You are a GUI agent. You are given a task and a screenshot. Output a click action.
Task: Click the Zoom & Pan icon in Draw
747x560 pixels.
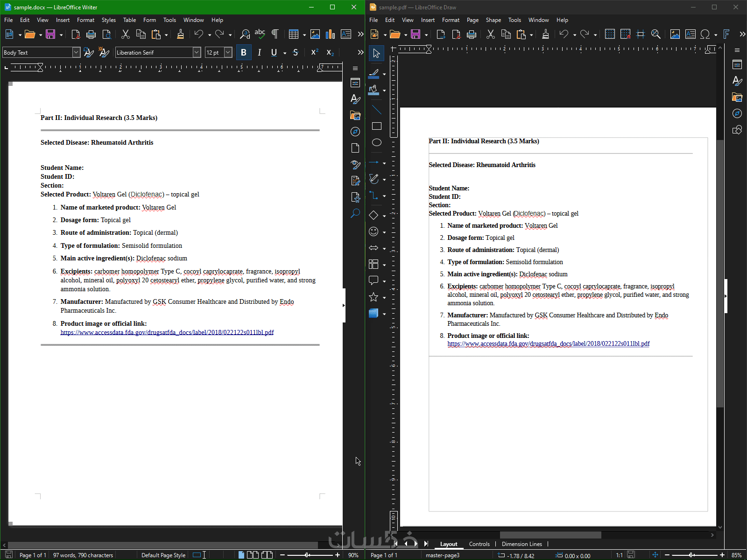click(655, 34)
